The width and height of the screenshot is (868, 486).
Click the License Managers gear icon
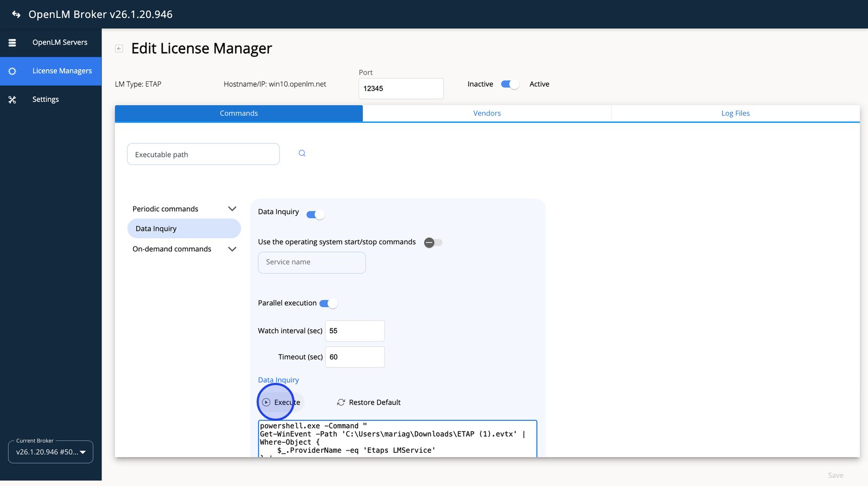point(12,71)
